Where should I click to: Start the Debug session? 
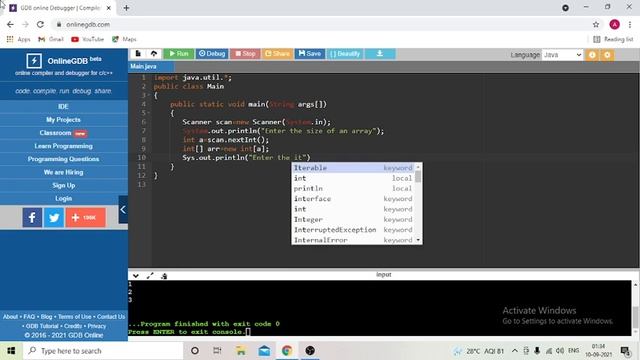click(212, 53)
